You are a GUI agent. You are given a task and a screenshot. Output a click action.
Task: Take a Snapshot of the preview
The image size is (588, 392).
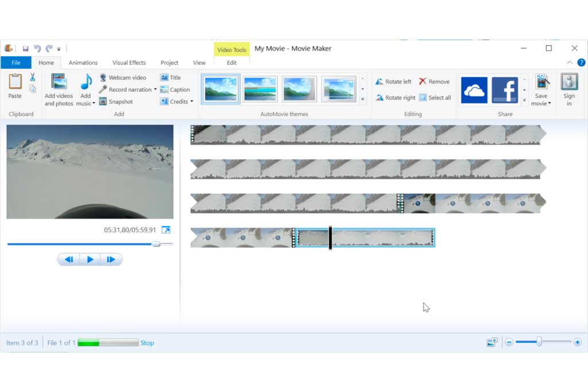point(103,102)
